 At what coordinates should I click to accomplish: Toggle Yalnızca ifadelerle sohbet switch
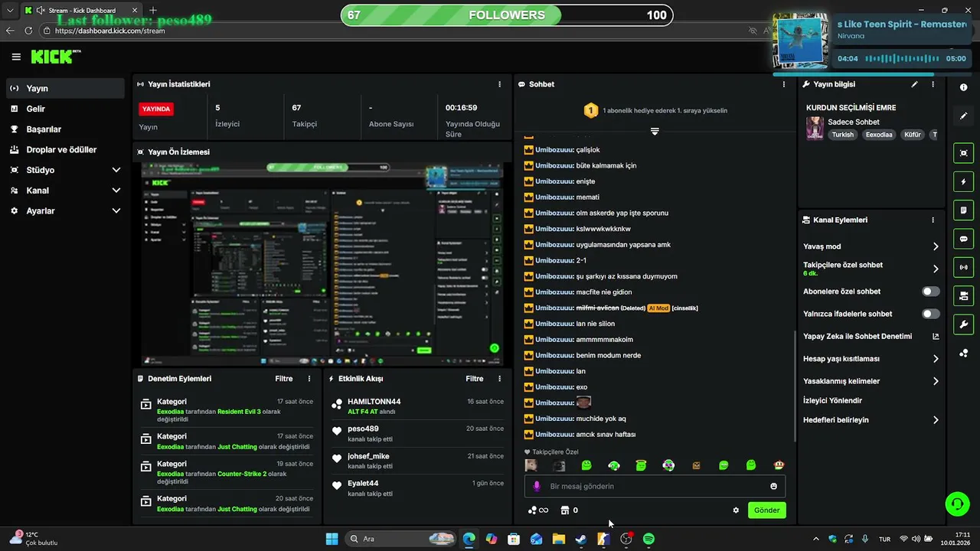coord(931,314)
